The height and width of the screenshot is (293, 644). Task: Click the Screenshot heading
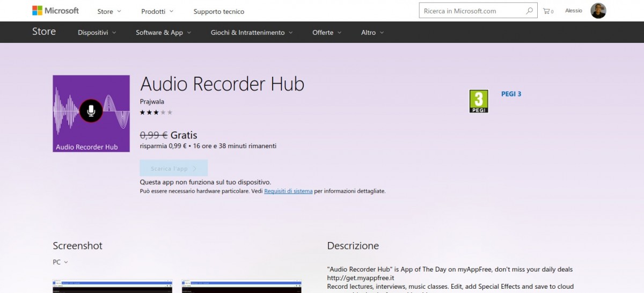pos(77,246)
